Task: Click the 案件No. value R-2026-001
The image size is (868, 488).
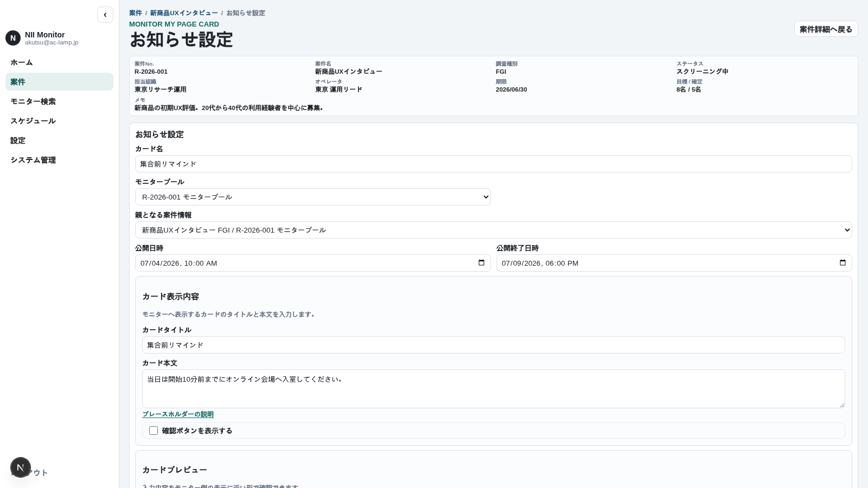Action: (x=151, y=72)
